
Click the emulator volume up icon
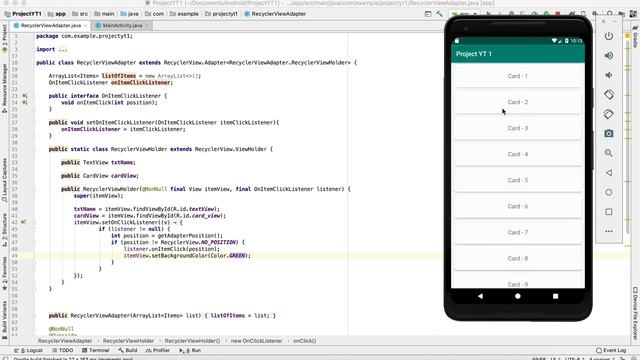coord(609,56)
